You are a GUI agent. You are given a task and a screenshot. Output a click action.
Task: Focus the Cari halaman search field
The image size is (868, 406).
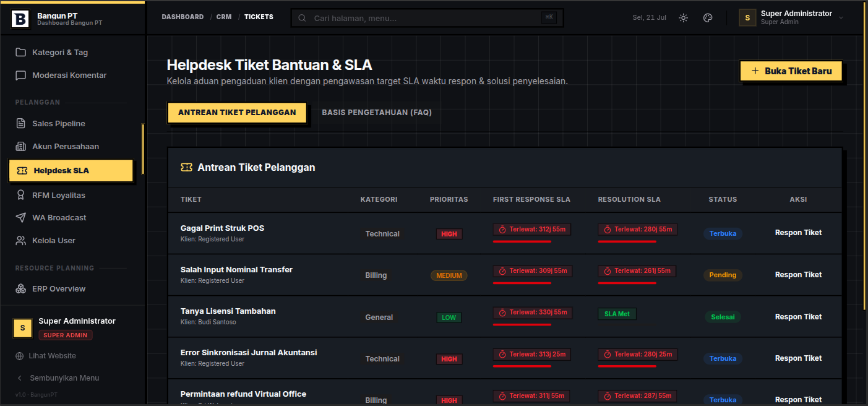pyautogui.click(x=427, y=18)
